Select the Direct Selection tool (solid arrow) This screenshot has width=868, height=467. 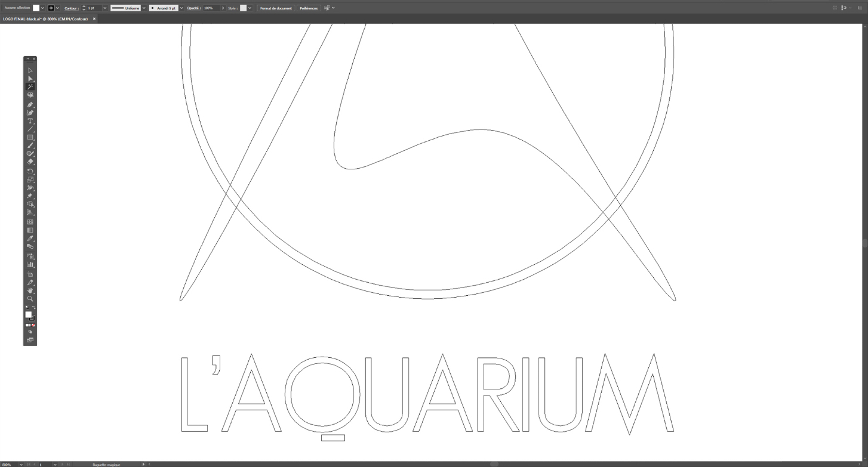(x=30, y=79)
